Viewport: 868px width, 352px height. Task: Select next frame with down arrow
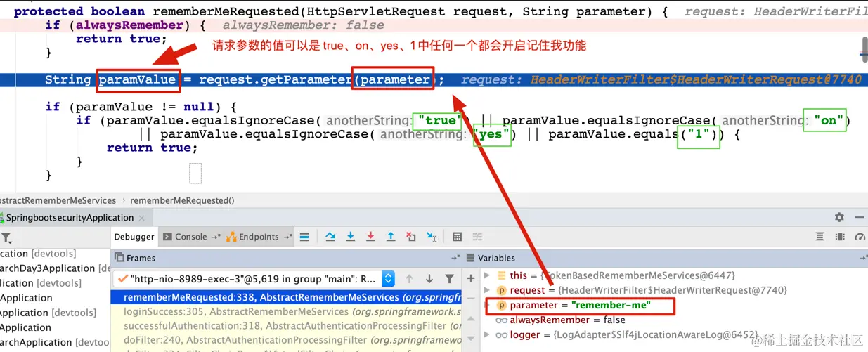(x=429, y=279)
